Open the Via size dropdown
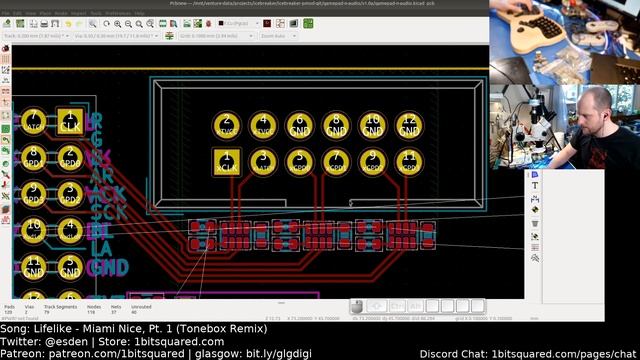640x360 pixels. 116,36
